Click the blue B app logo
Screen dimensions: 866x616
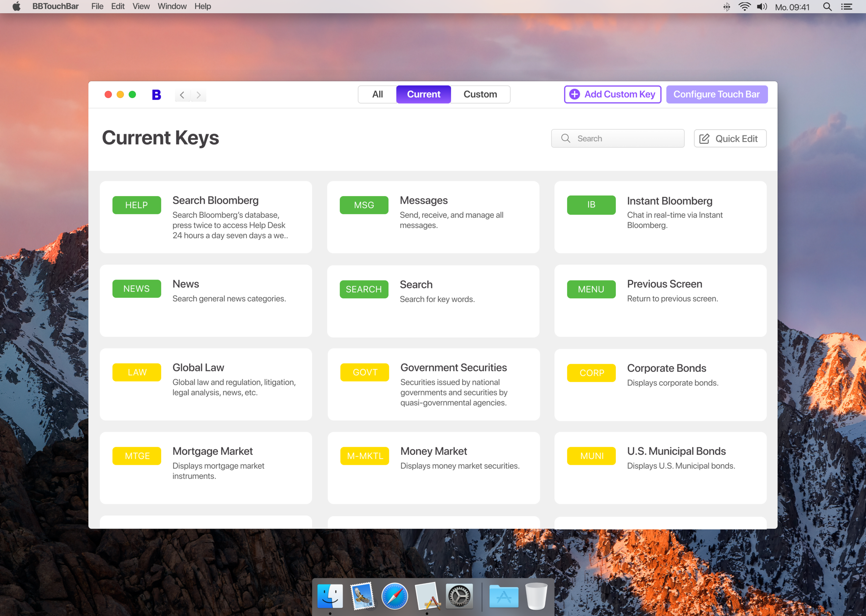click(156, 95)
